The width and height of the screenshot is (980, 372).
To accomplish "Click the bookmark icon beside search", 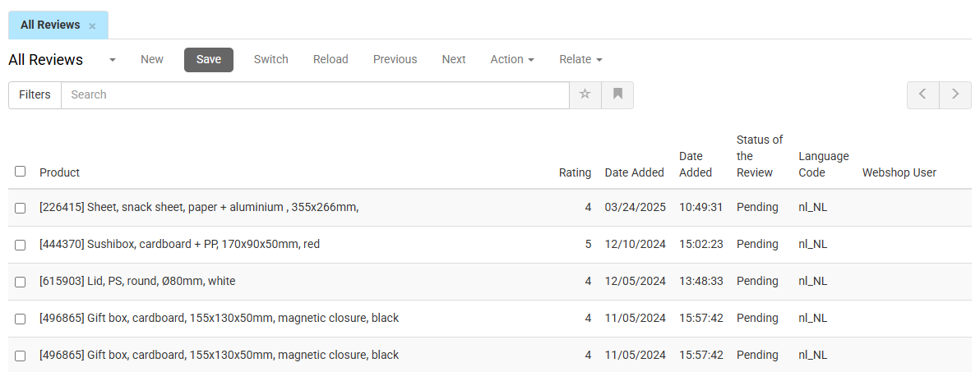I will point(617,95).
